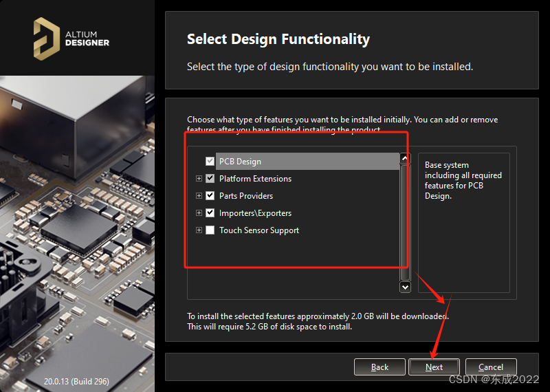Viewport: 550px width, 392px height.
Task: Click the feature list scroll down arrow
Action: [x=405, y=287]
